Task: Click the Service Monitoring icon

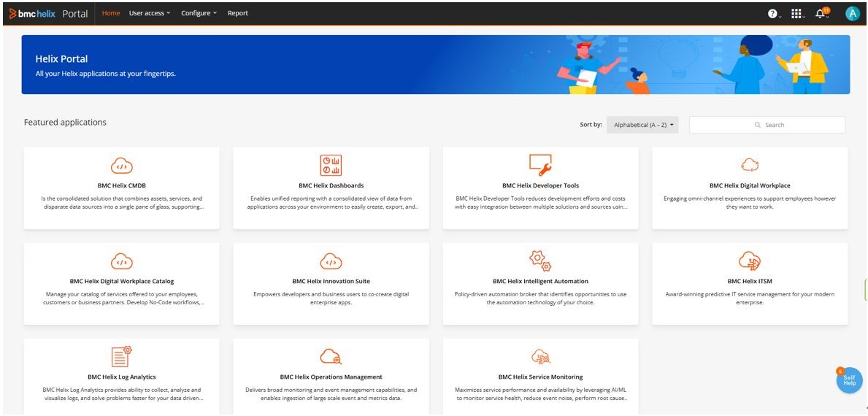Action: (x=540, y=356)
